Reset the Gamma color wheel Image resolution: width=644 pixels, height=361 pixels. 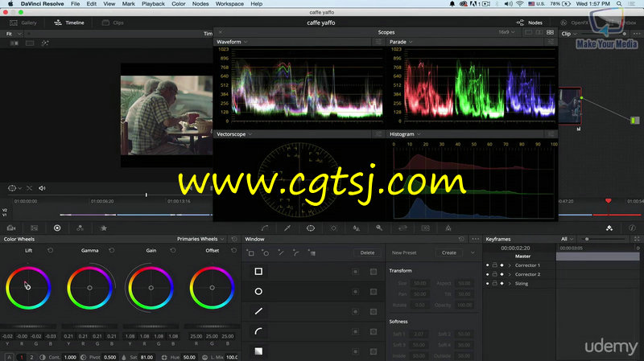click(112, 250)
